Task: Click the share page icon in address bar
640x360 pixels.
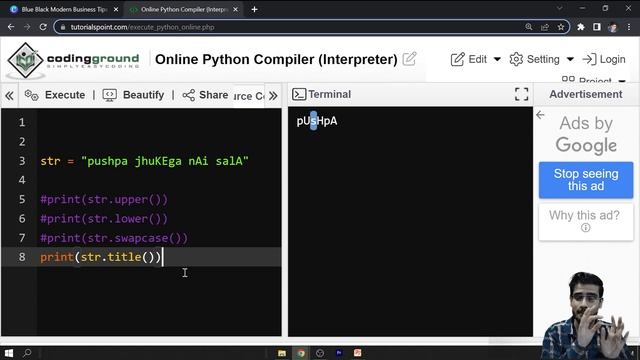Action: [x=545, y=27]
